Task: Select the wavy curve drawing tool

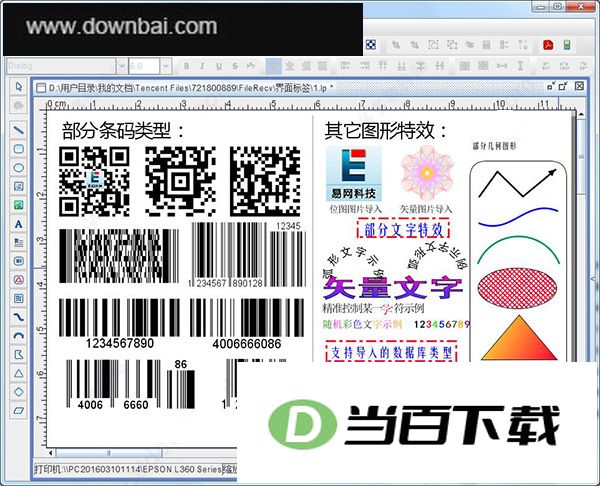Action: tap(18, 317)
